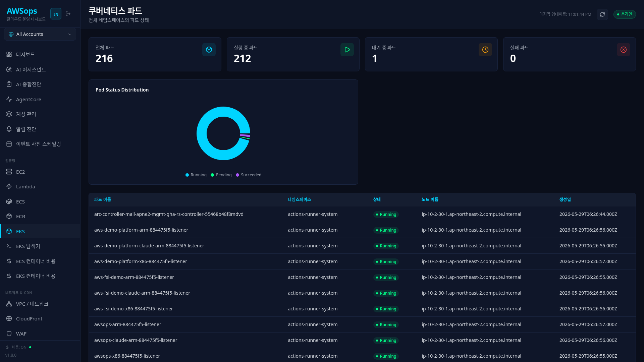Select pod aws-demo-platform-arm-884475f5-listener
644x362 pixels.
point(362,230)
